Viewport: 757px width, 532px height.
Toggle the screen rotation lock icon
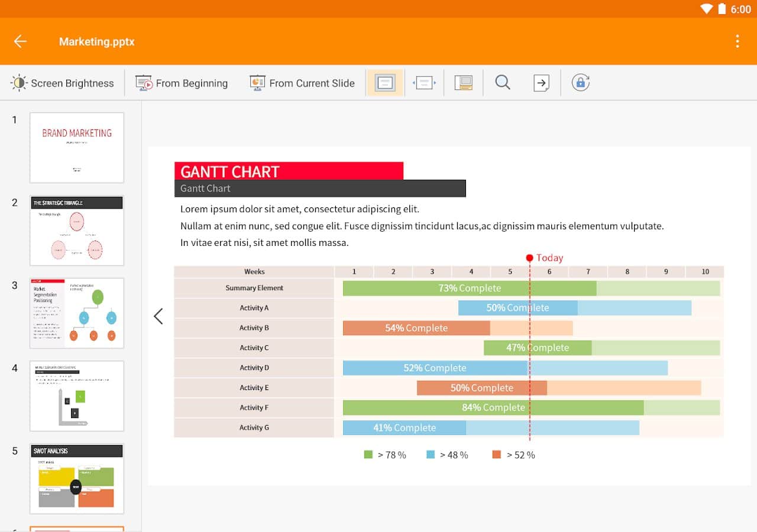pos(581,83)
